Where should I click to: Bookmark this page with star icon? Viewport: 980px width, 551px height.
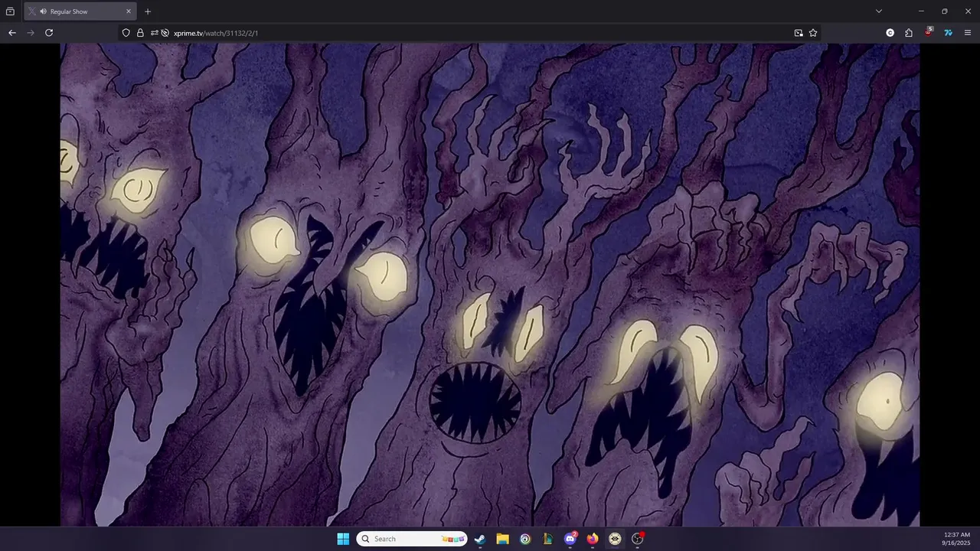pos(813,33)
